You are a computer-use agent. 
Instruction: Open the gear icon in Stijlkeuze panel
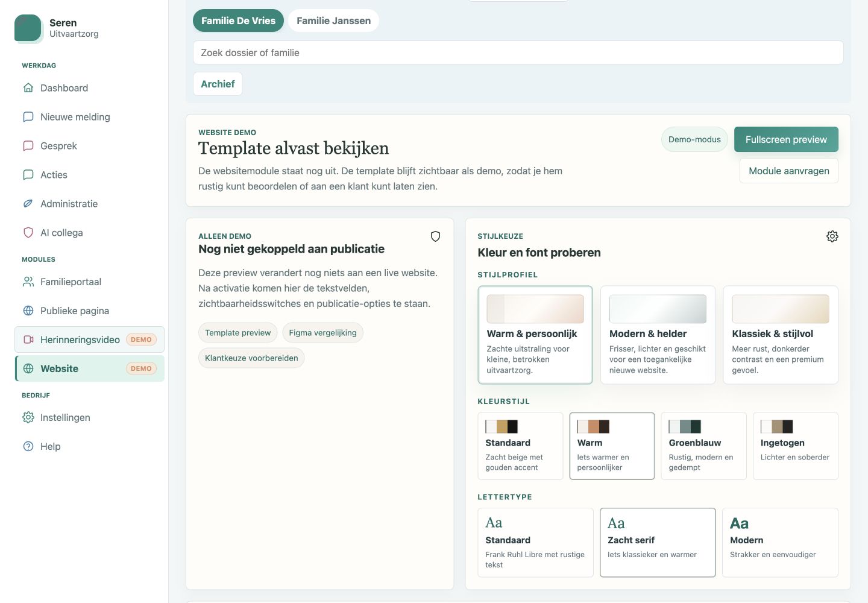pos(832,236)
